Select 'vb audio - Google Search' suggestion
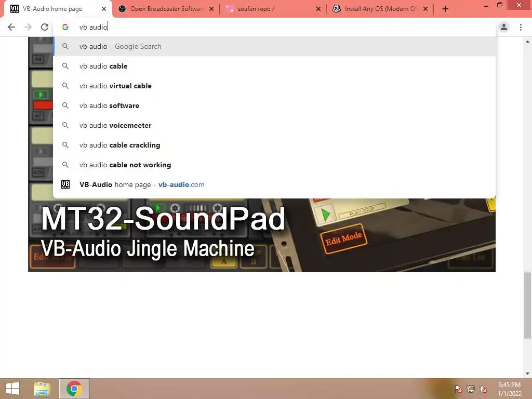532x399 pixels. coord(274,46)
